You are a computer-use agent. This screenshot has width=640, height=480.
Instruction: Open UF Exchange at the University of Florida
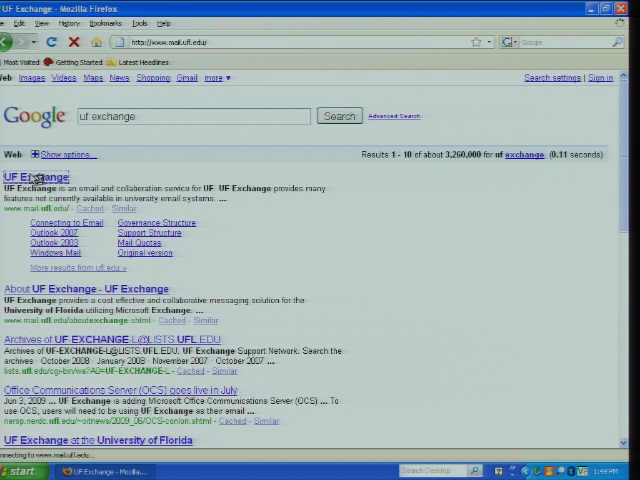coord(98,440)
